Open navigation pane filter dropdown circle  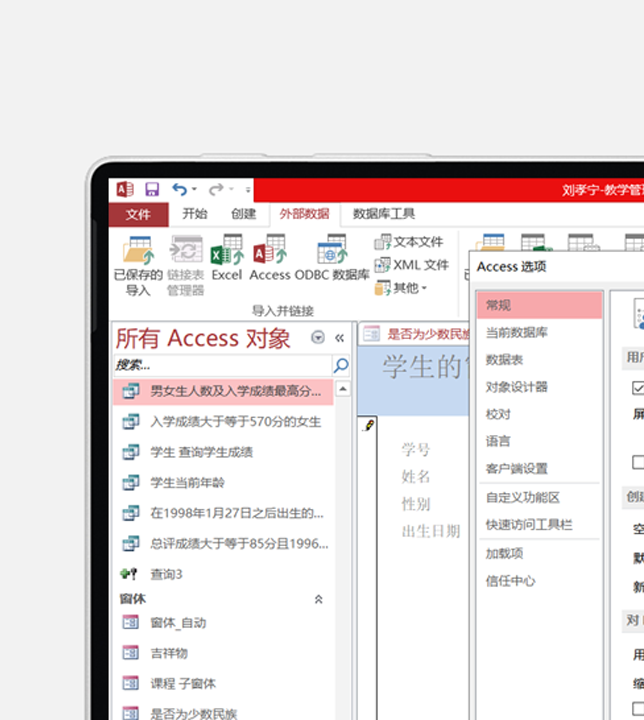tap(318, 338)
